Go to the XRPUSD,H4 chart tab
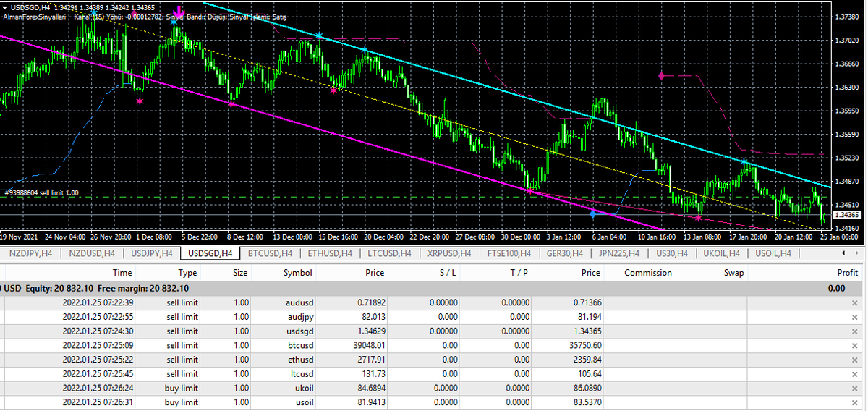 click(449, 253)
